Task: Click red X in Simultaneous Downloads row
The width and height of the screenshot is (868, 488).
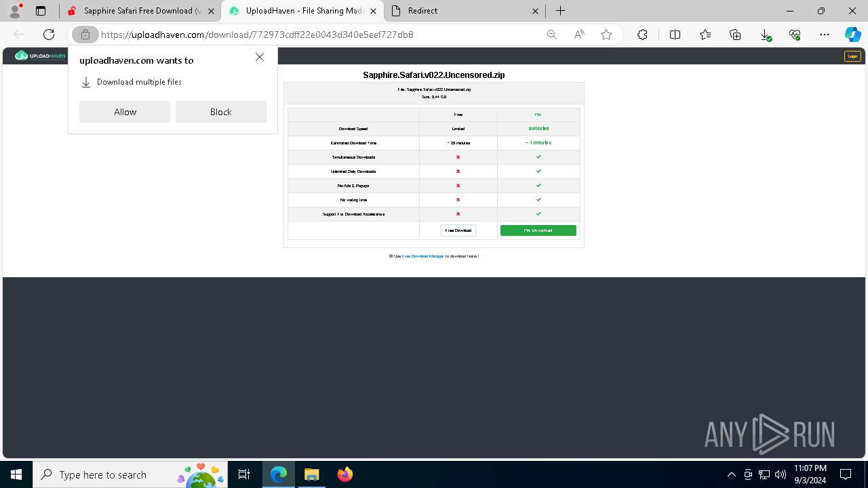Action: coord(458,157)
